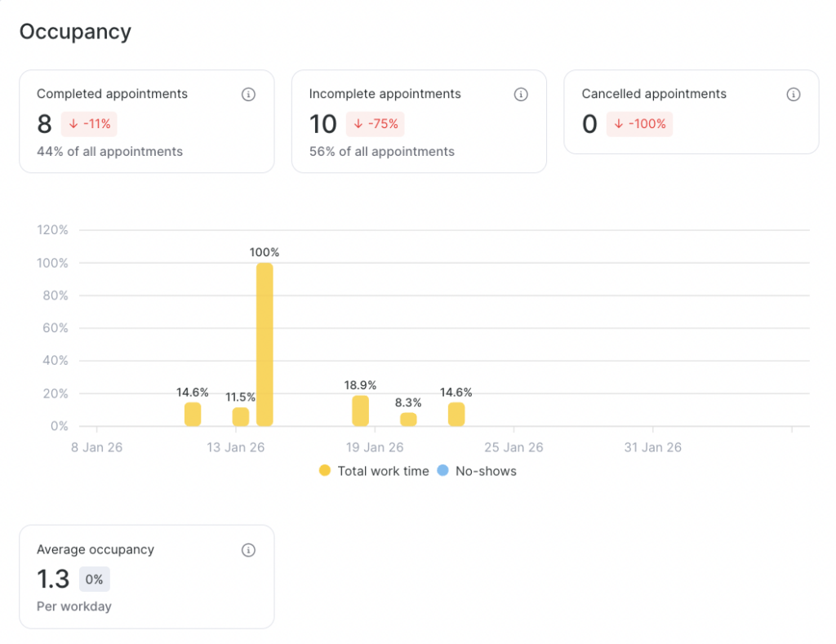Open Average occupancy info tooltip icon
This screenshot has width=836, height=644.
tap(249, 550)
